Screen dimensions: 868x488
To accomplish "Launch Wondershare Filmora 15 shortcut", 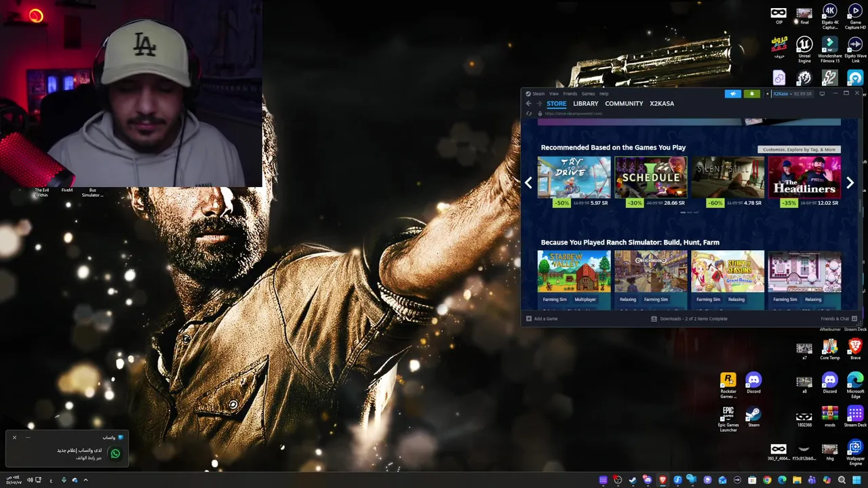I will click(830, 49).
